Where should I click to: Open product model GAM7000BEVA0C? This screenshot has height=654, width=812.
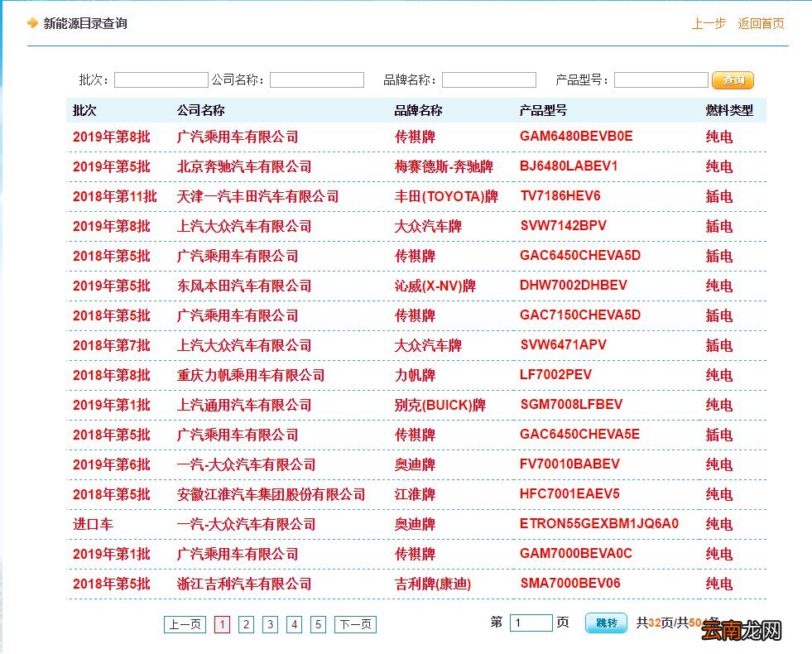(576, 554)
